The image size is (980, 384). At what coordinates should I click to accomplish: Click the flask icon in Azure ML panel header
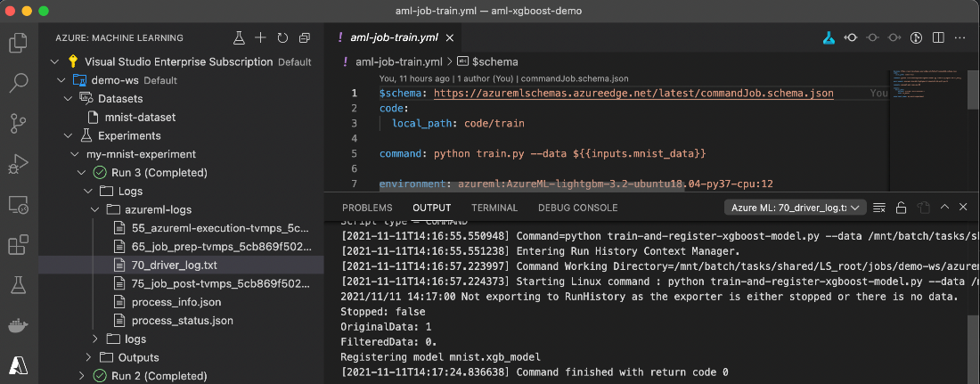point(238,37)
